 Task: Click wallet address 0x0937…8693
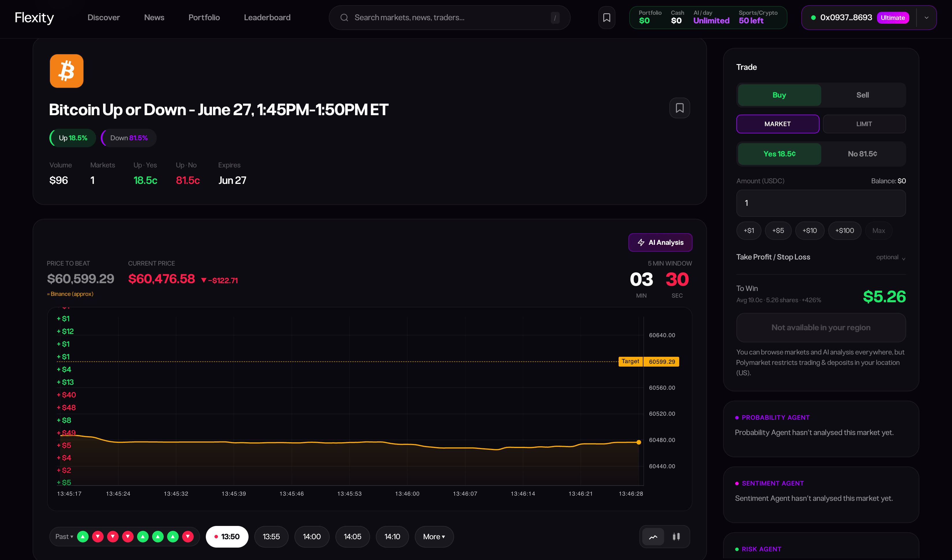[x=846, y=17]
